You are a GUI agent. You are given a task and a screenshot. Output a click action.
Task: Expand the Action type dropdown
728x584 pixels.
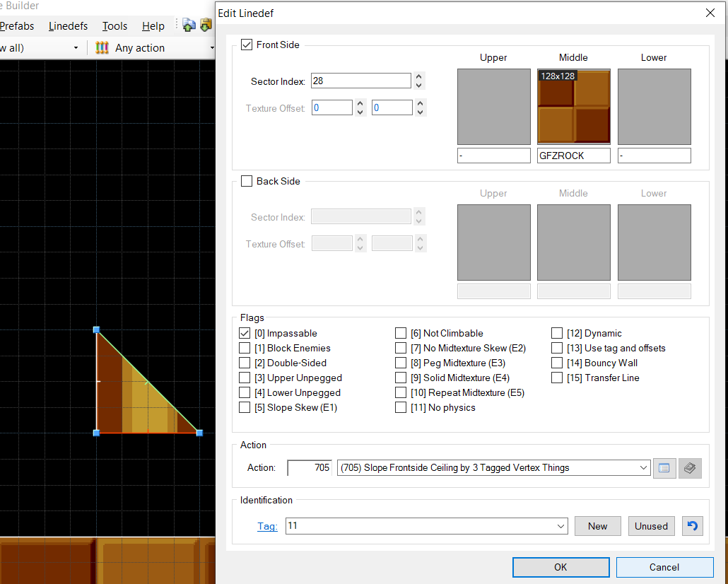coord(643,468)
